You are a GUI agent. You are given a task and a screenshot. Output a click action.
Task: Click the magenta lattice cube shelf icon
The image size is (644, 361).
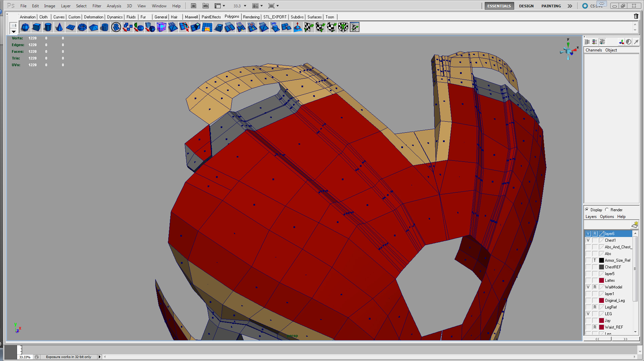tap(162, 27)
